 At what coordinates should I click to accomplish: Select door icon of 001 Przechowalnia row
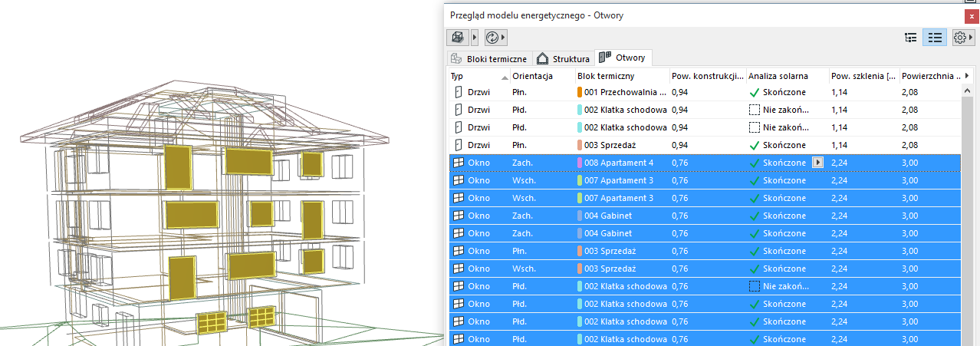click(459, 92)
